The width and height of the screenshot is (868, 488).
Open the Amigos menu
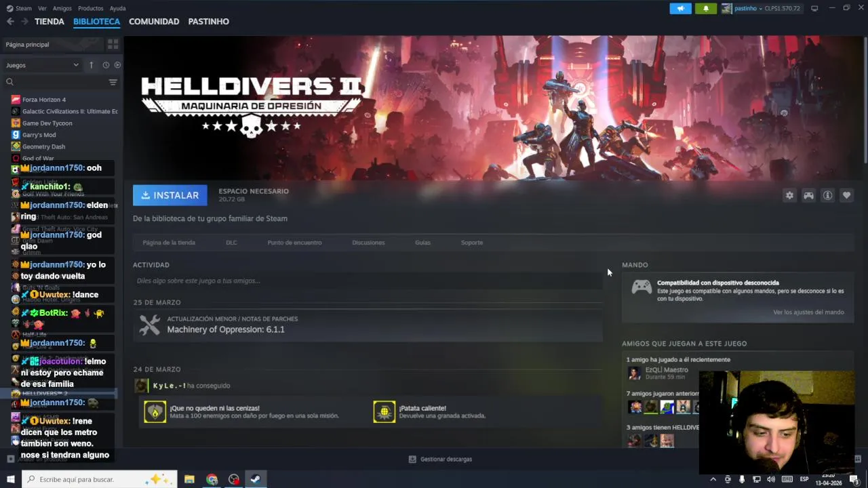tap(62, 8)
